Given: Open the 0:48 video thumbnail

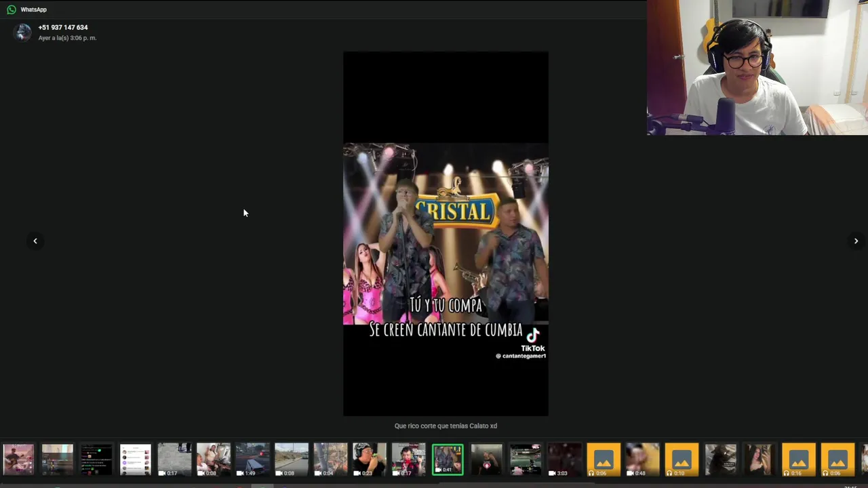Looking at the screenshot, I should pos(643,460).
